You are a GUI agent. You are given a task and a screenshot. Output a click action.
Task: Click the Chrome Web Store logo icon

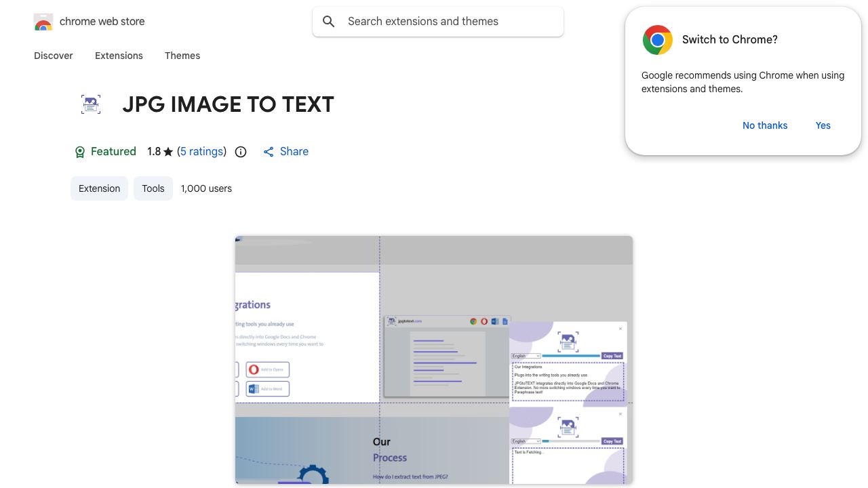[43, 22]
